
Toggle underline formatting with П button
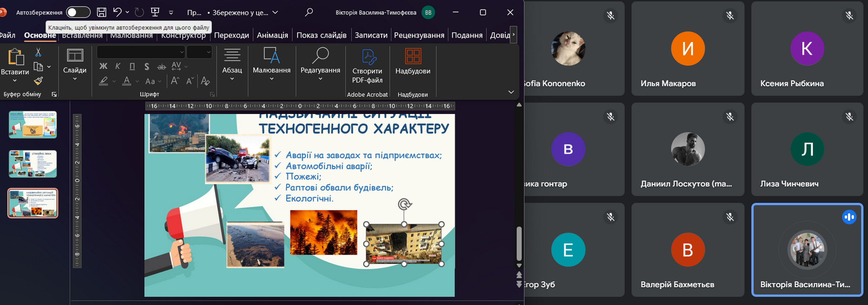pos(132,66)
